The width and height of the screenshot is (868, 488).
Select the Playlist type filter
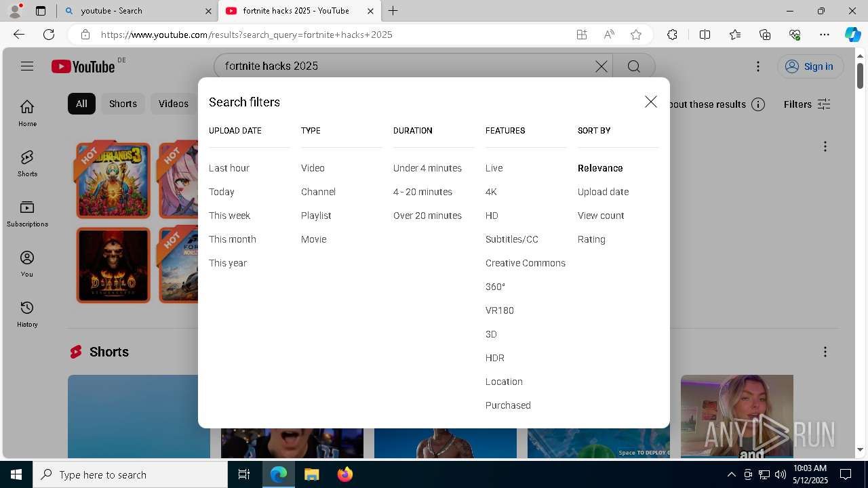pos(316,216)
